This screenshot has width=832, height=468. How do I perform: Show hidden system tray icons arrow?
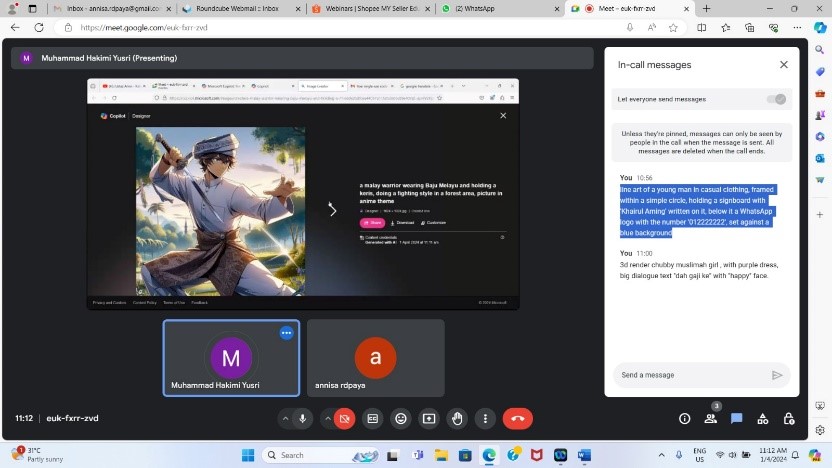point(661,455)
